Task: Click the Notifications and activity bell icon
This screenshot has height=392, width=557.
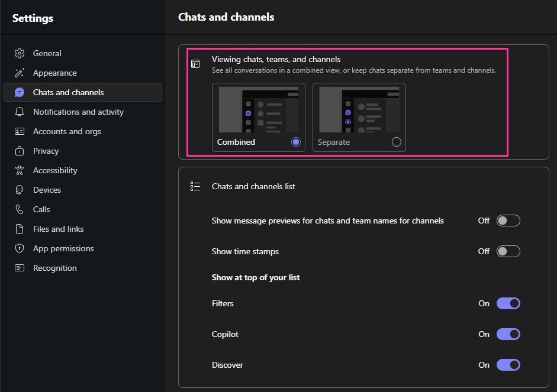Action: pos(20,112)
